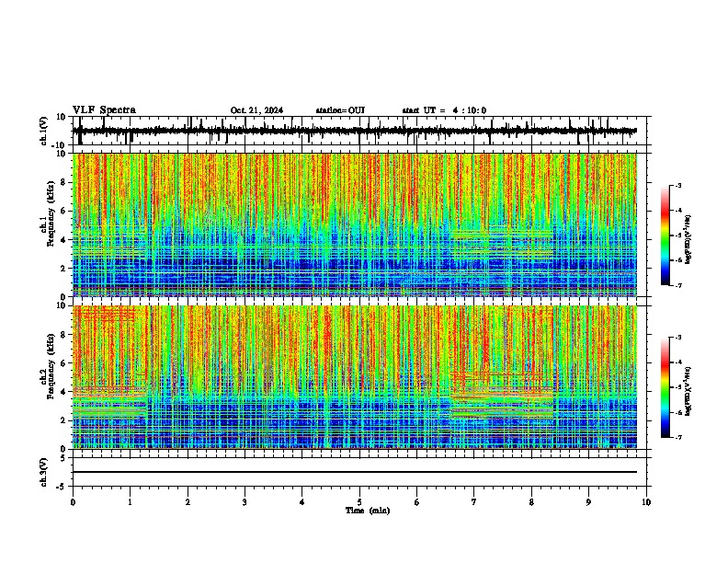Click the ch.2 spectrogram panel

354,377
